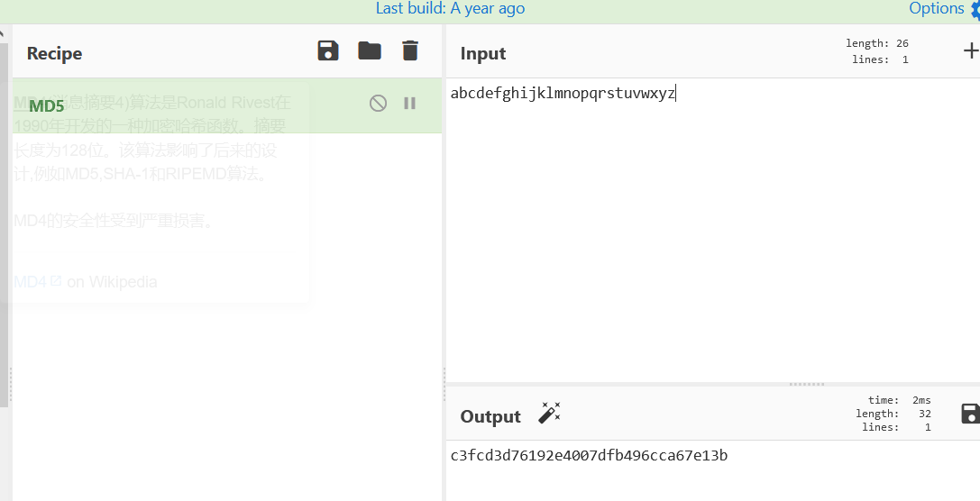Select the MD5 recipe operation
980x501 pixels.
(x=227, y=105)
